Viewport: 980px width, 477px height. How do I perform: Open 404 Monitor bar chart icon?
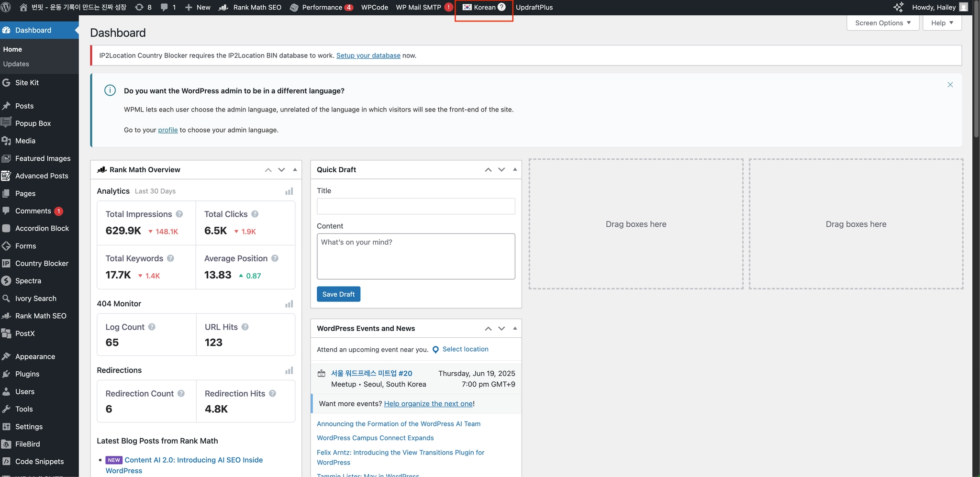click(289, 304)
